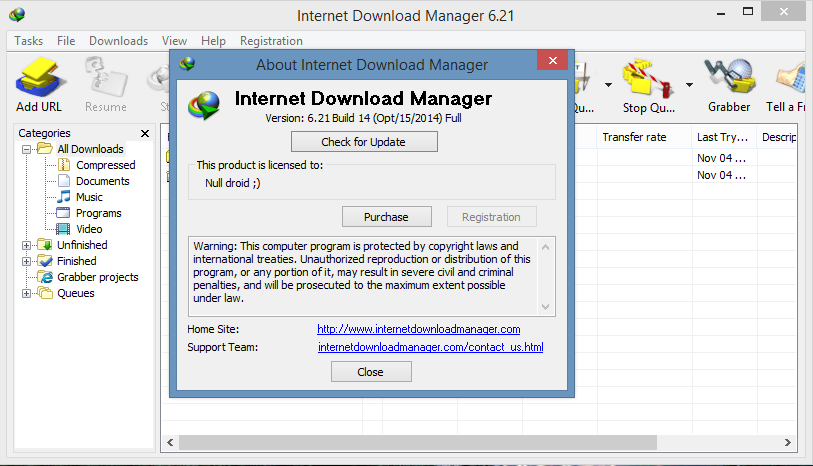Screen dimensions: 813x466
Task: Open the View menu
Action: click(x=174, y=41)
